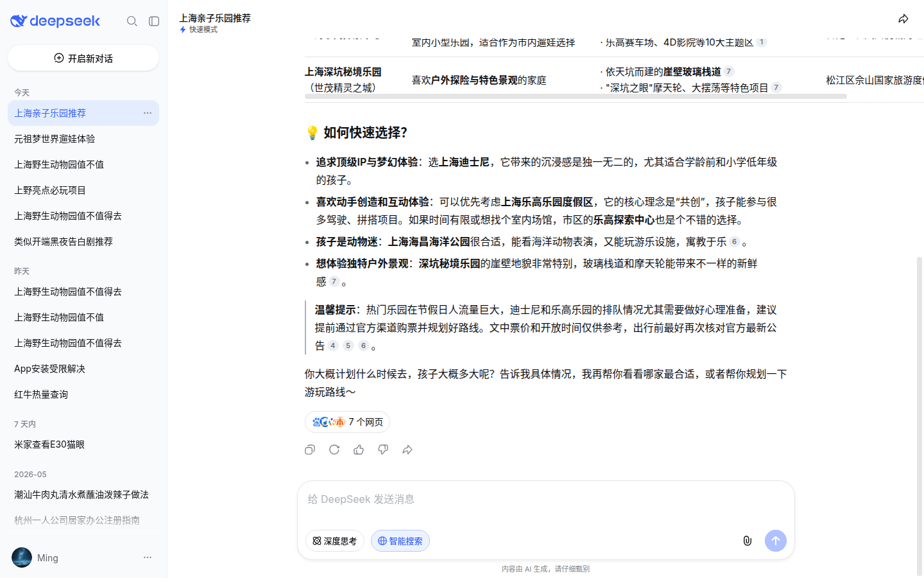Click the thumbs up icon
This screenshot has width=924, height=578.
pos(359,450)
